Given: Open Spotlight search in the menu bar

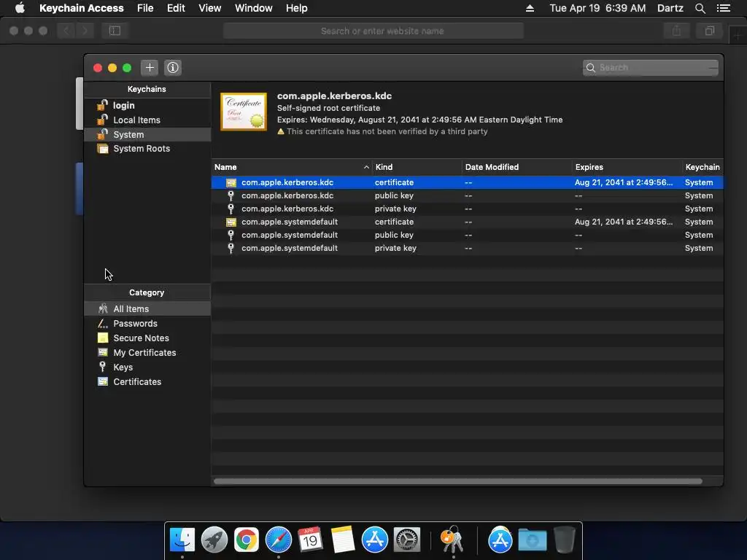Looking at the screenshot, I should tap(700, 8).
